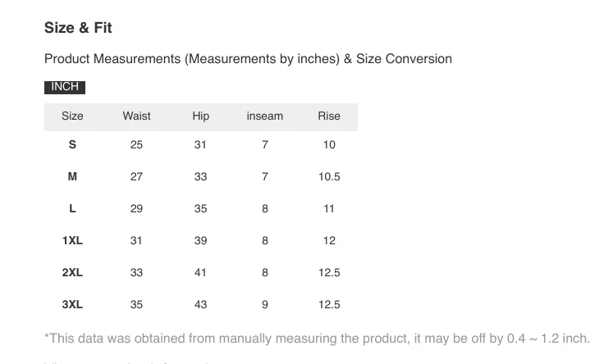This screenshot has height=364, width=604.
Task: Select the 1XL size row label
Action: (72, 240)
